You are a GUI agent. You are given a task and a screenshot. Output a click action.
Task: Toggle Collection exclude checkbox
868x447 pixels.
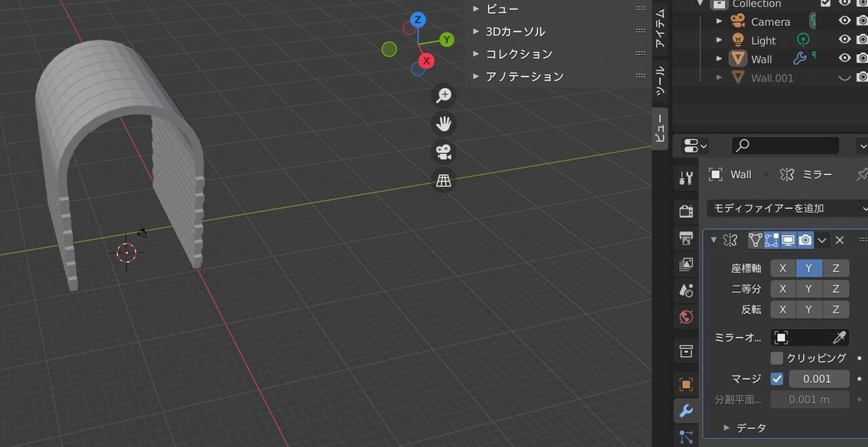click(825, 4)
